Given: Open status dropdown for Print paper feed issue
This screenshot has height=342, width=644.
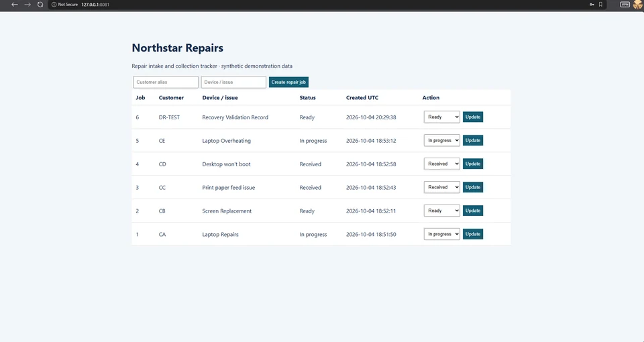Looking at the screenshot, I should coord(442,187).
